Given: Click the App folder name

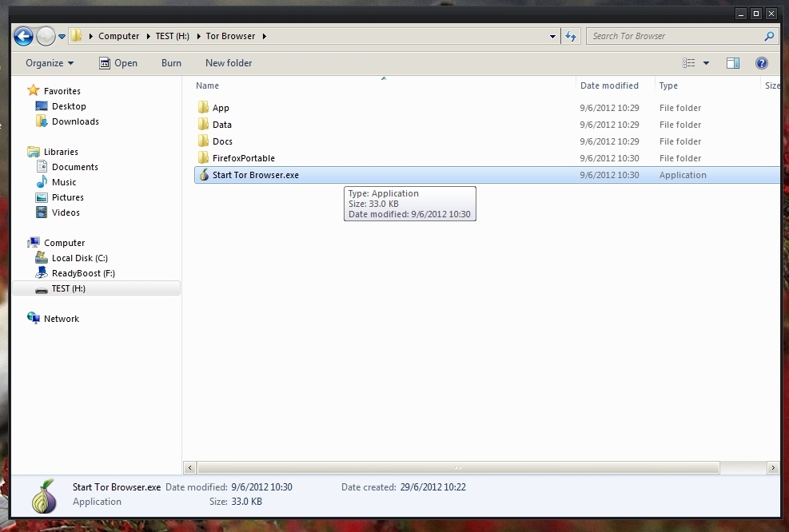Looking at the screenshot, I should [x=221, y=108].
